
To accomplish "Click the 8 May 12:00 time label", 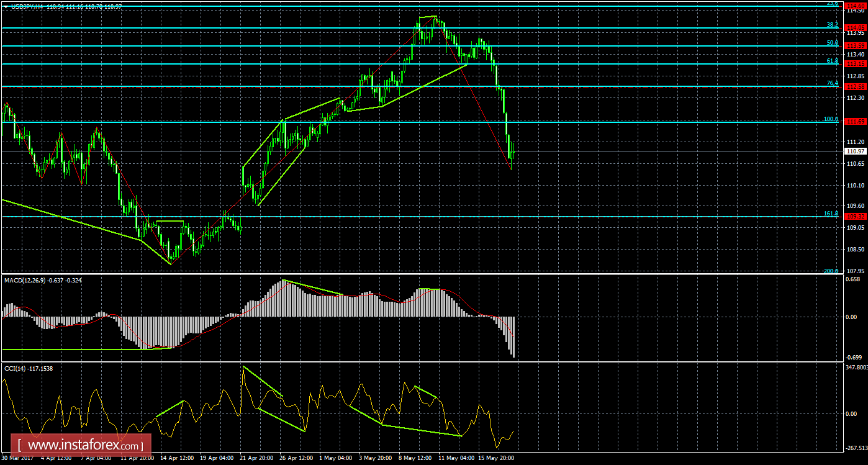I will (416, 459).
